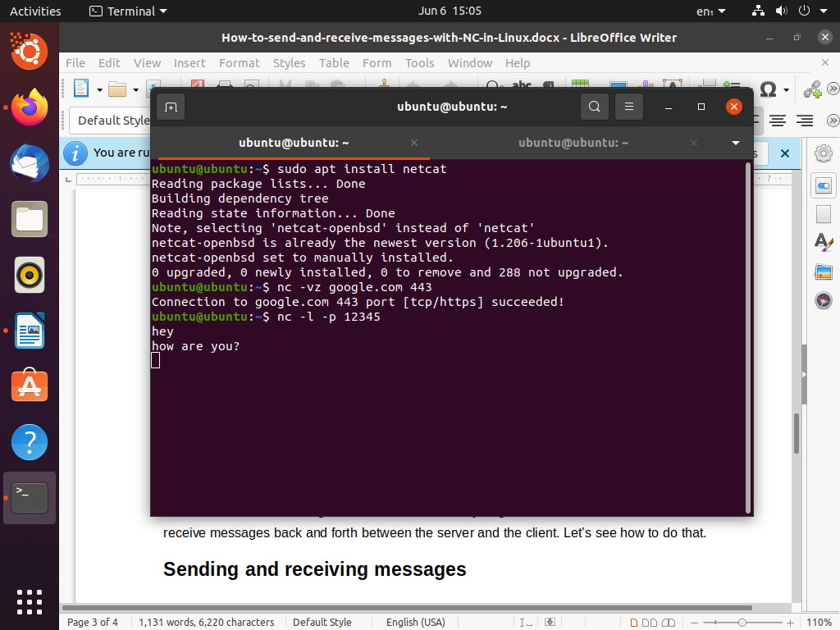
Task: Open a new tab in the terminal
Action: (x=171, y=107)
